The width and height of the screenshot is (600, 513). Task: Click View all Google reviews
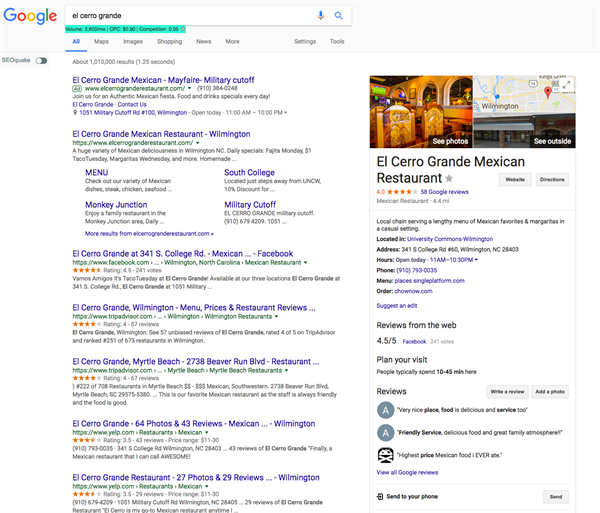tap(407, 472)
